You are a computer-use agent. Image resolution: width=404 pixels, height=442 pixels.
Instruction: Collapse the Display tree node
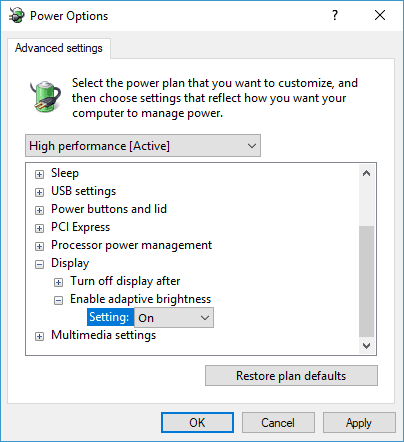pos(39,265)
